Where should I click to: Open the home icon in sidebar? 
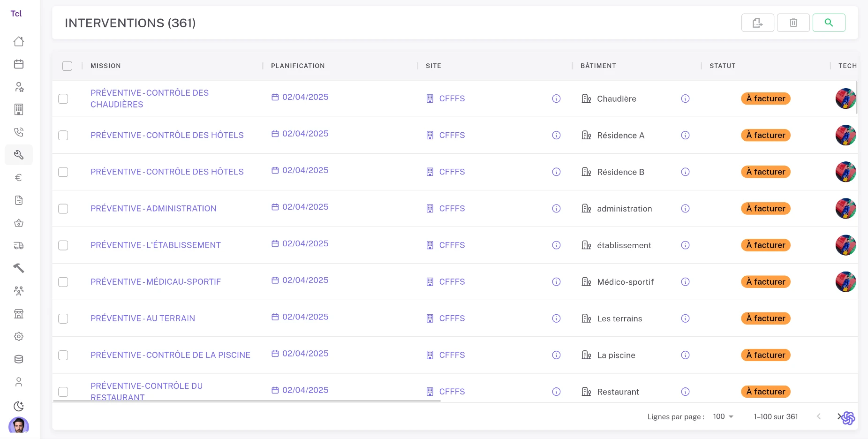[x=19, y=41]
